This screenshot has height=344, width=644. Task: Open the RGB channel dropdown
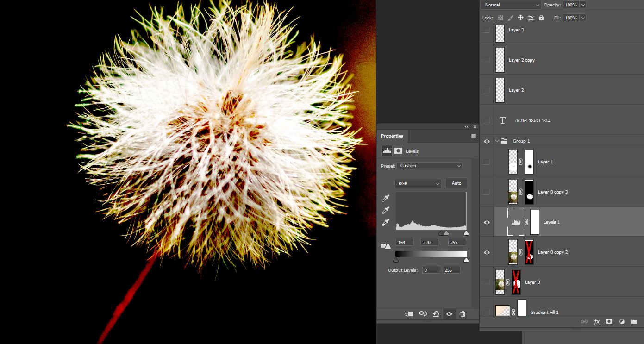coord(418,183)
